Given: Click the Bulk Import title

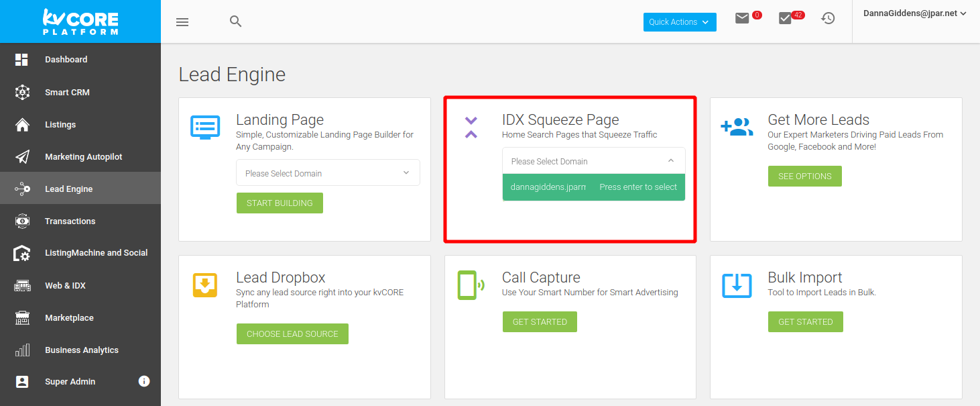Looking at the screenshot, I should tap(806, 278).
